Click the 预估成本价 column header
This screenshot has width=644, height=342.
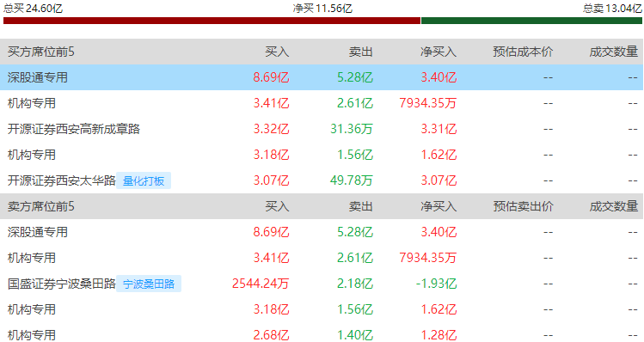point(523,52)
